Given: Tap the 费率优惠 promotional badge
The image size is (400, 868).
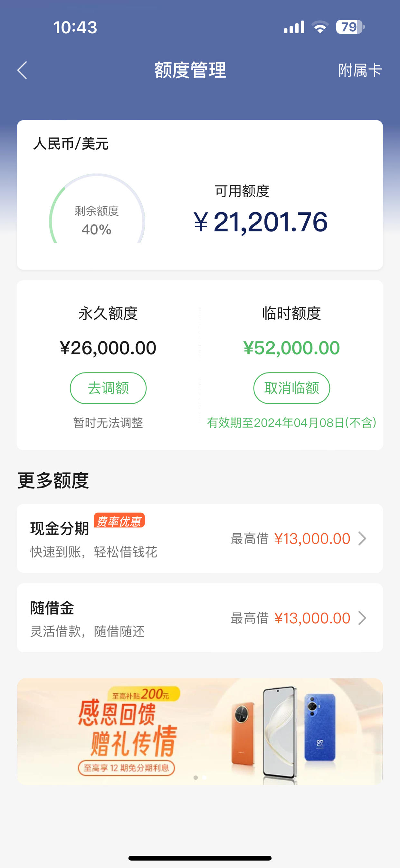Looking at the screenshot, I should tap(119, 521).
